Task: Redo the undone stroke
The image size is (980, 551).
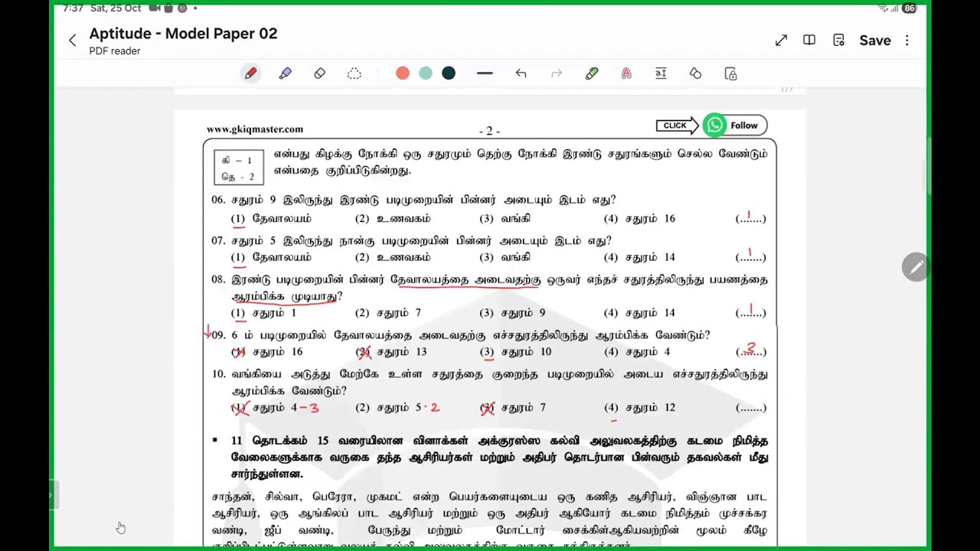Action: [x=557, y=73]
